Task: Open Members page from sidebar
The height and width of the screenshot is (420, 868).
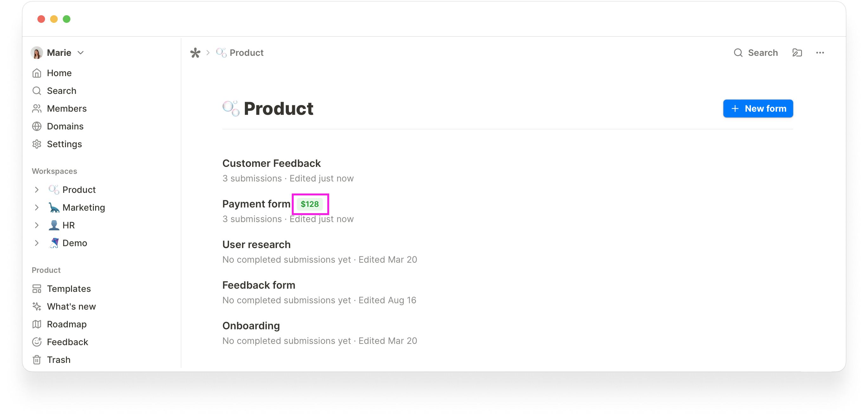Action: 67,108
